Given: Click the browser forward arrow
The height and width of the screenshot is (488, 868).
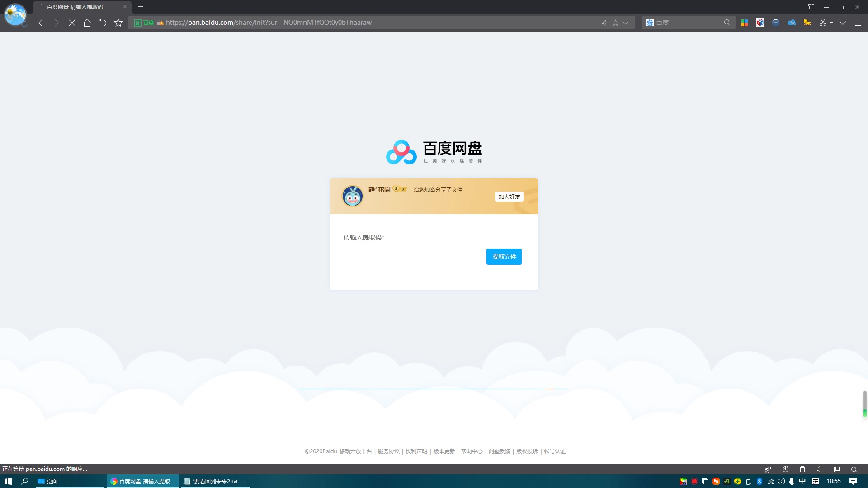Looking at the screenshot, I should (57, 23).
